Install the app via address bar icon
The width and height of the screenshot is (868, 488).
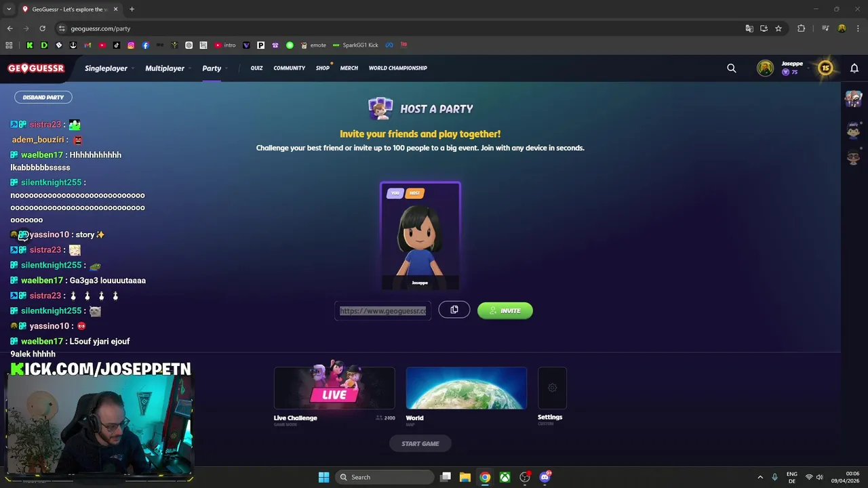[x=764, y=28]
